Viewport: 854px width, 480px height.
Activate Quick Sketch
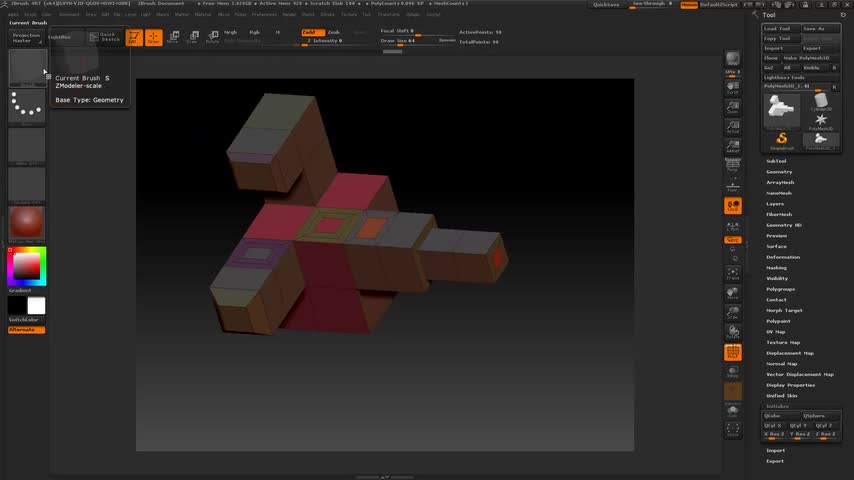click(105, 37)
